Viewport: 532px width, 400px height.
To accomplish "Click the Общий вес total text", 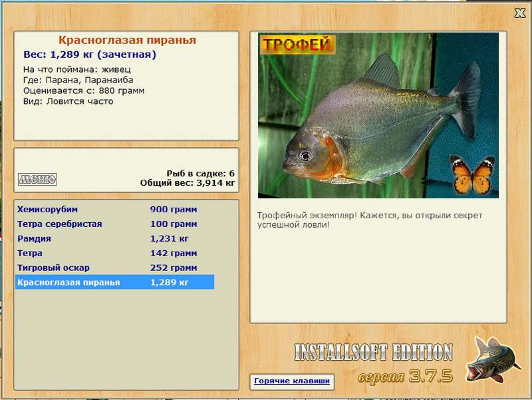I will [x=188, y=183].
